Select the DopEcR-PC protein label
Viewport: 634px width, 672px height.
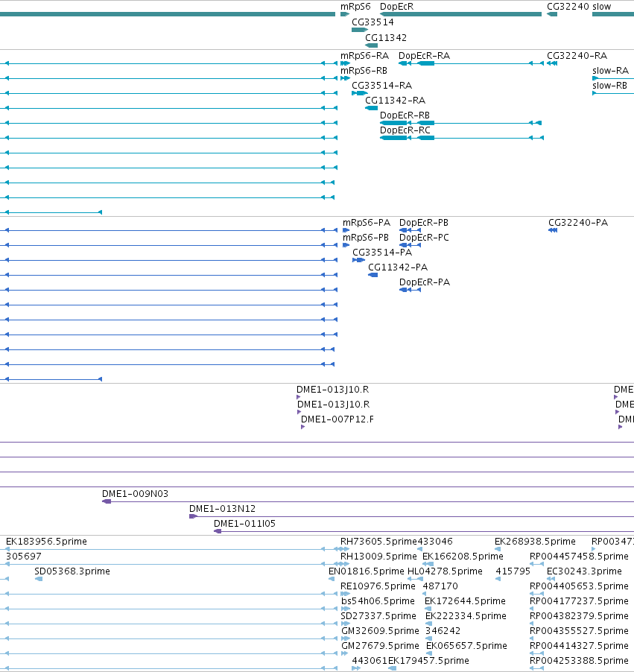point(424,238)
